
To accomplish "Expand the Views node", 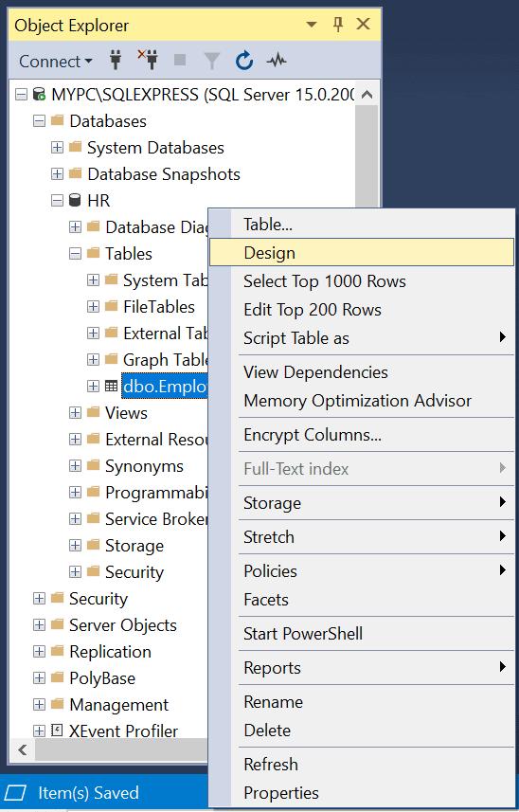I will pos(76,413).
